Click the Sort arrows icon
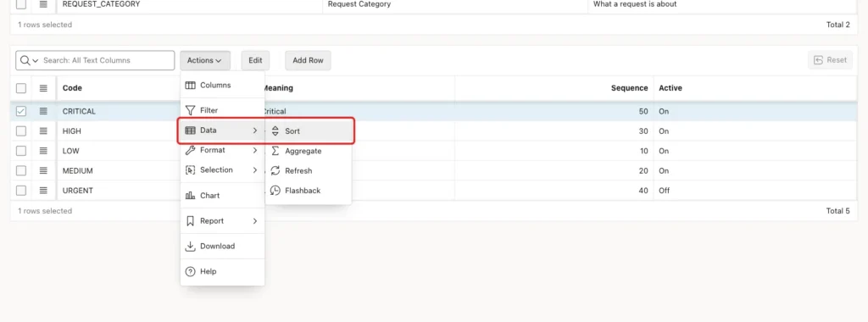 click(x=275, y=131)
